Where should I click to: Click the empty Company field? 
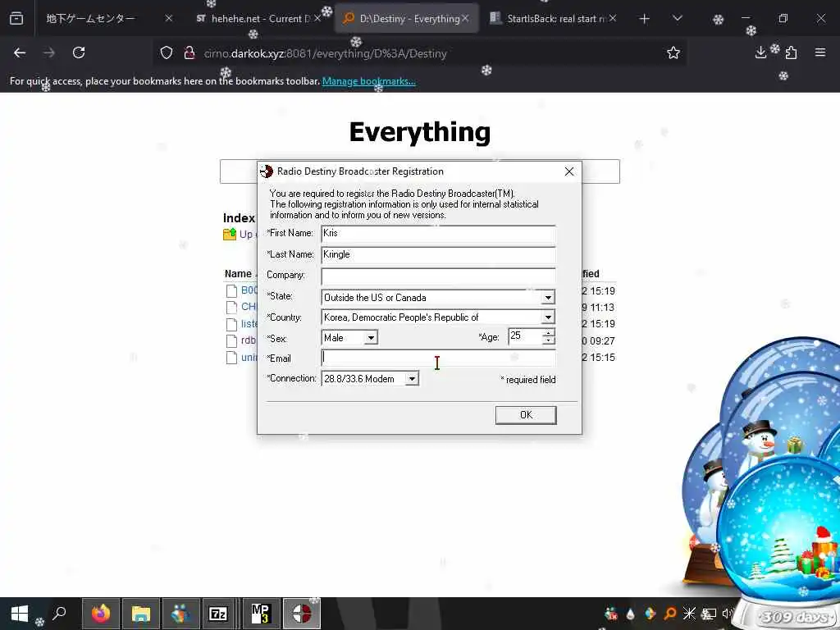[438, 276]
